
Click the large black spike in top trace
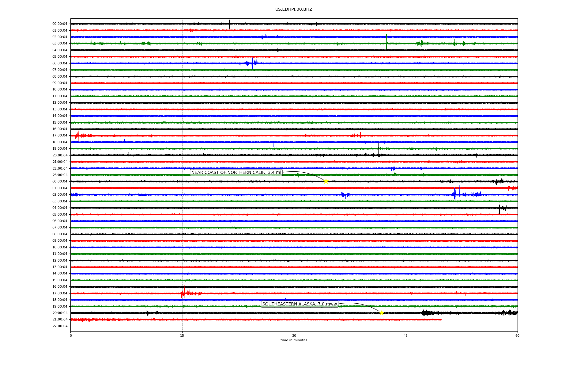(x=229, y=24)
